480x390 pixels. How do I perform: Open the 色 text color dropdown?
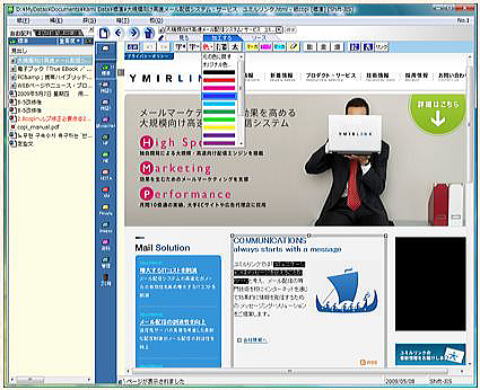[208, 47]
